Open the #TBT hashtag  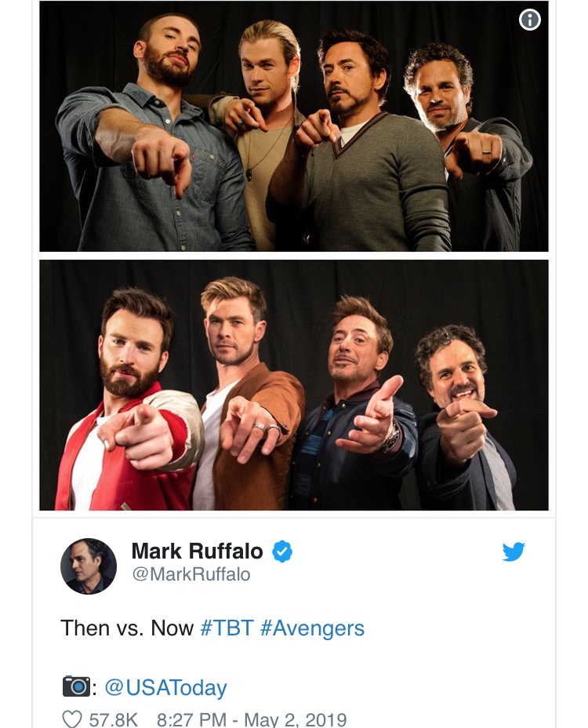pyautogui.click(x=227, y=628)
